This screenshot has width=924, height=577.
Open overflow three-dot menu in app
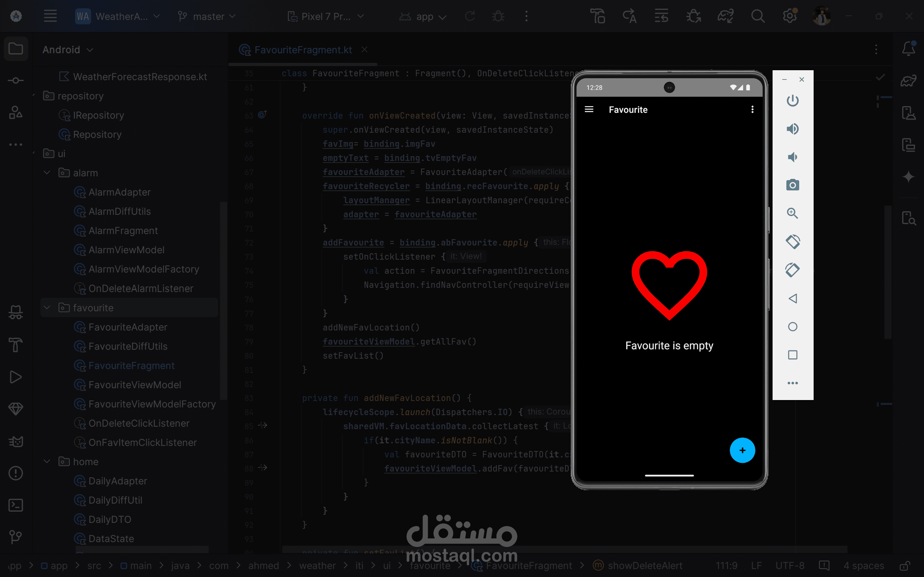pyautogui.click(x=752, y=110)
